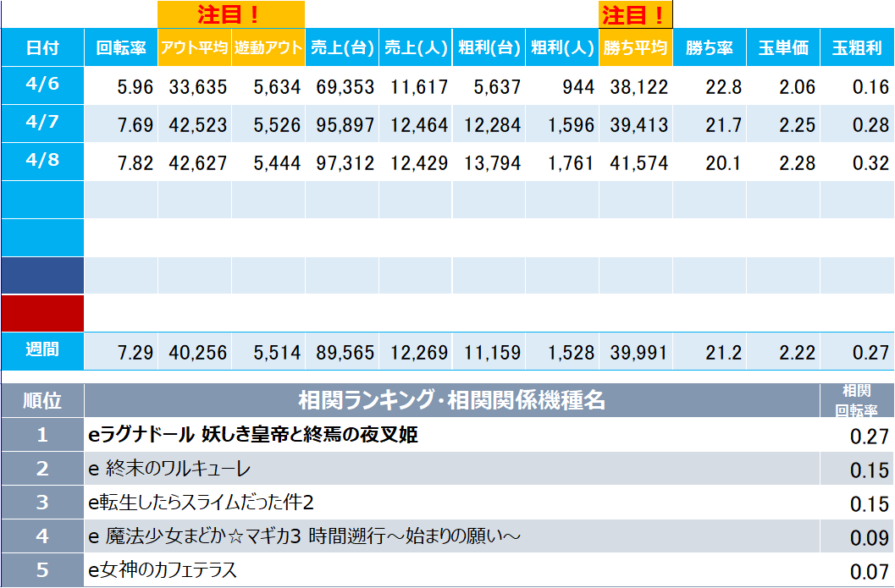The width and height of the screenshot is (895, 588).
Task: Select the 順位 header cell
Action: click(x=42, y=400)
